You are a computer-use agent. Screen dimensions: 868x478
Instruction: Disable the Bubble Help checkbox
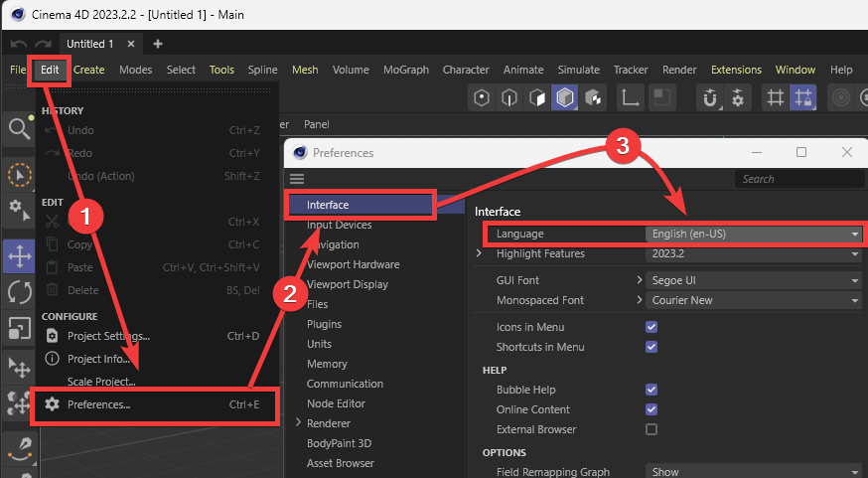pos(651,390)
